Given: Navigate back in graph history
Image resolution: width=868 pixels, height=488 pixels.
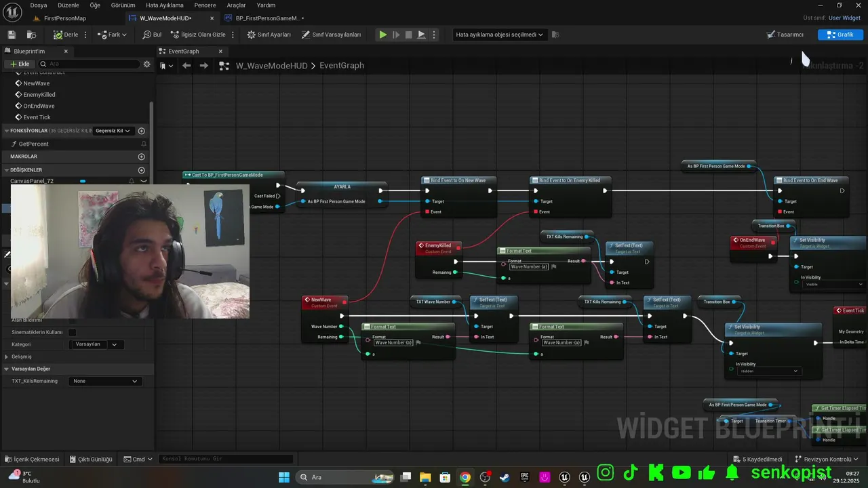Looking at the screenshot, I should click(x=186, y=66).
